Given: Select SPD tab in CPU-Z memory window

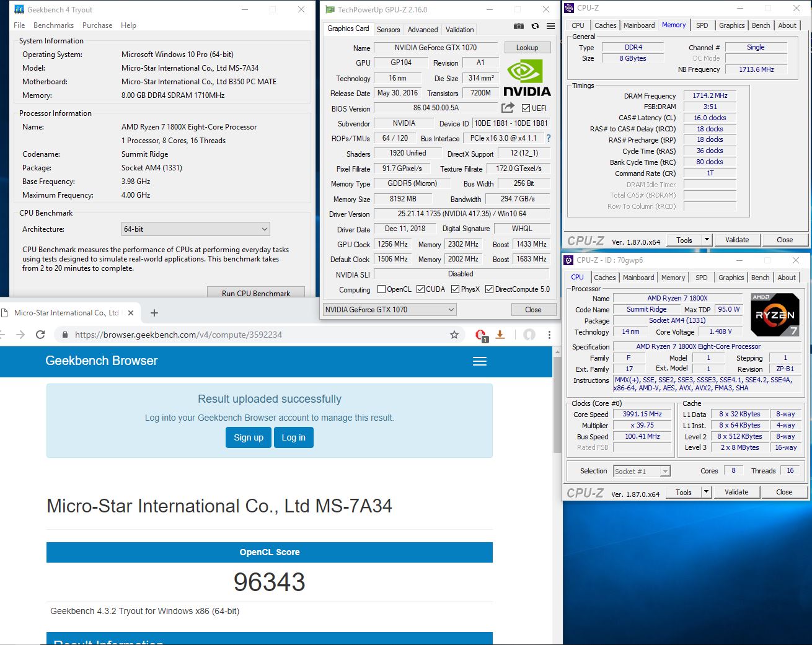Looking at the screenshot, I should pyautogui.click(x=702, y=25).
